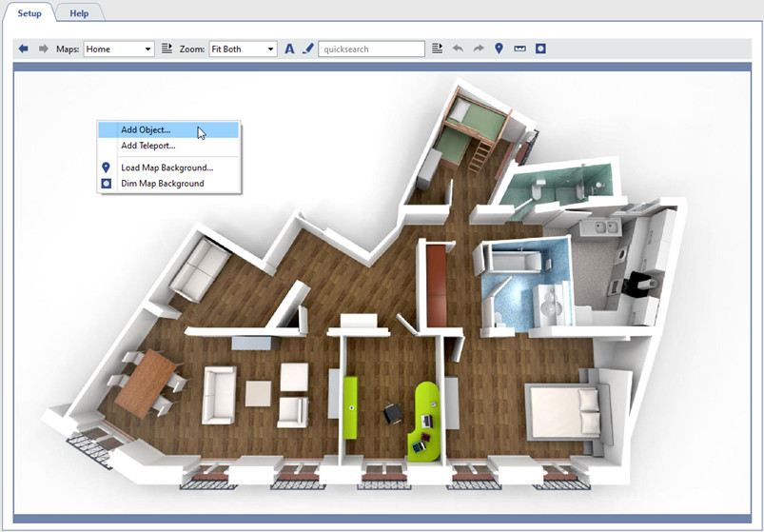Image resolution: width=764 pixels, height=532 pixels.
Task: Select Add Teleport... in context menu
Action: click(x=147, y=146)
